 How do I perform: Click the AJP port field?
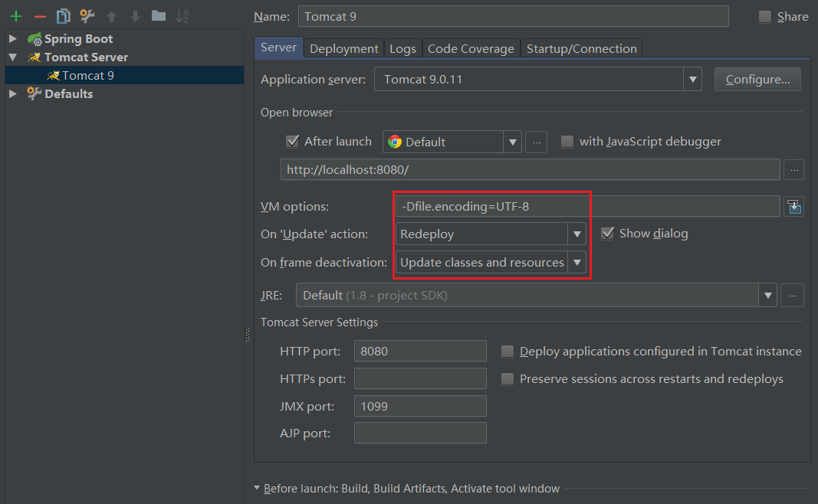[x=420, y=433]
